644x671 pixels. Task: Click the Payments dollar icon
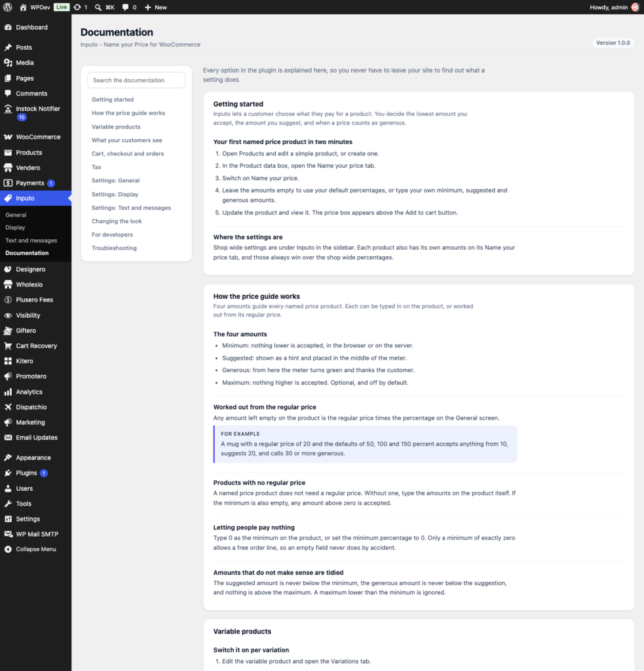(x=8, y=183)
